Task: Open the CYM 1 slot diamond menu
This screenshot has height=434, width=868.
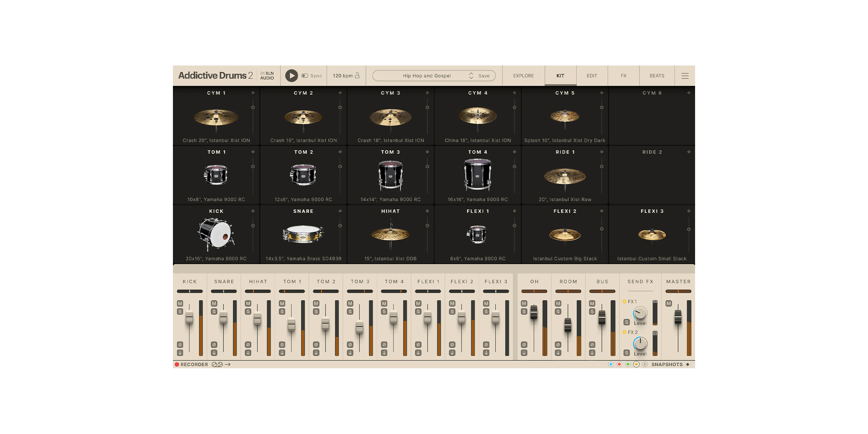Action: 253,93
